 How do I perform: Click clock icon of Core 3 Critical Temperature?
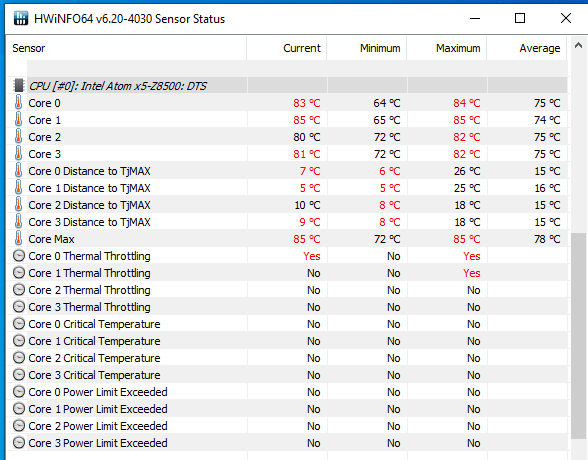click(x=19, y=375)
